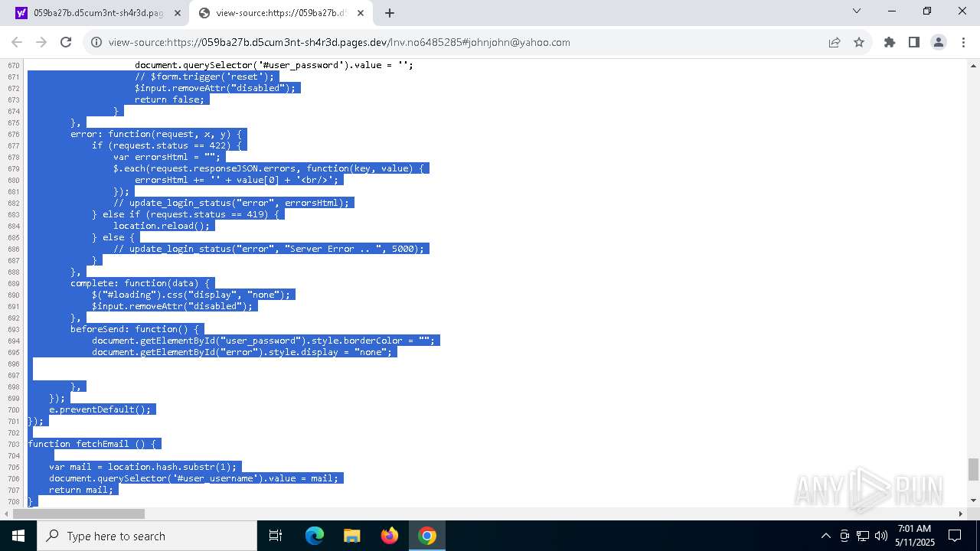Click 'return false;' source line
980x551 pixels.
(170, 99)
